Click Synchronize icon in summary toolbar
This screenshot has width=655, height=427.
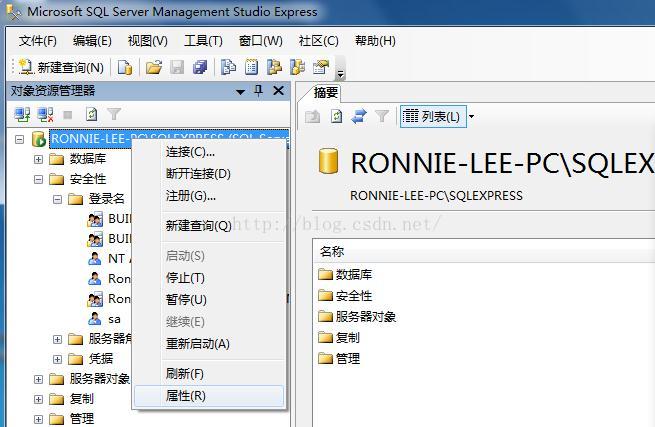click(x=359, y=116)
